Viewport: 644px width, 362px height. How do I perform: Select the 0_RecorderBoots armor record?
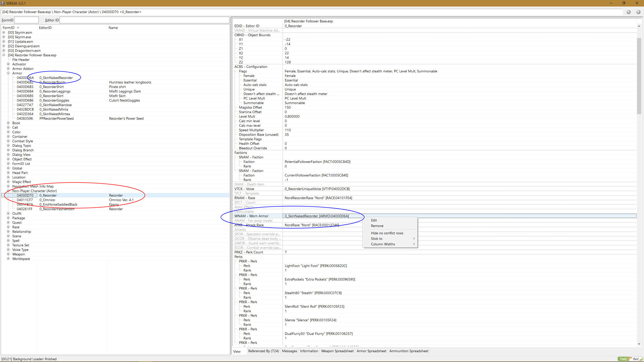[52, 82]
